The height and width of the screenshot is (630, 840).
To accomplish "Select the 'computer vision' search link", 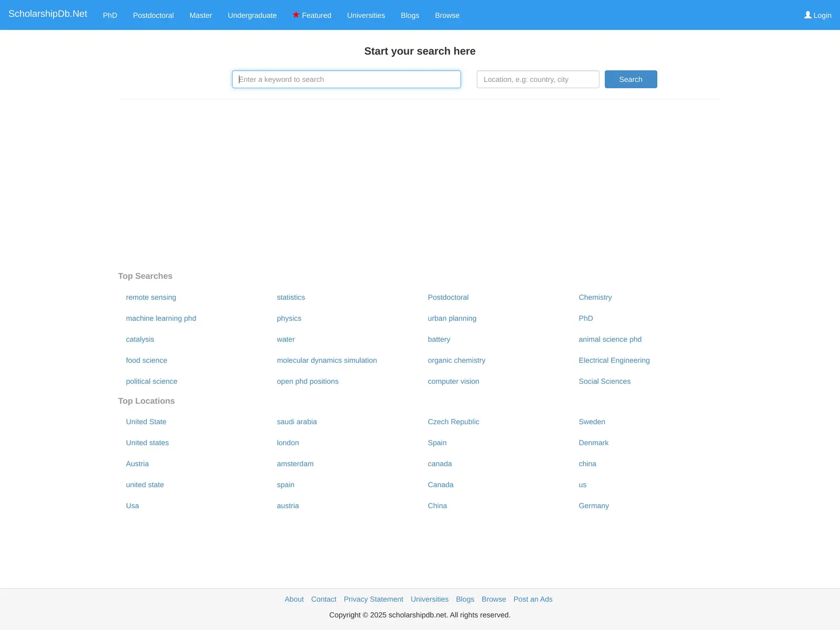I will click(x=454, y=381).
